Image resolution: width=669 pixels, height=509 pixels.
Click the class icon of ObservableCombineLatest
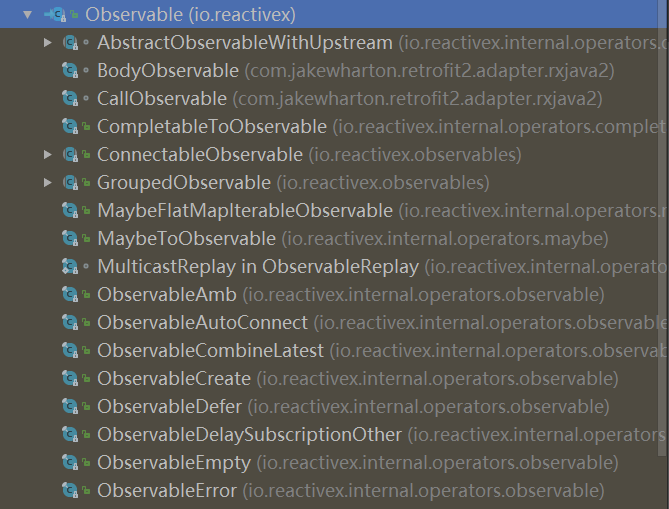click(70, 351)
